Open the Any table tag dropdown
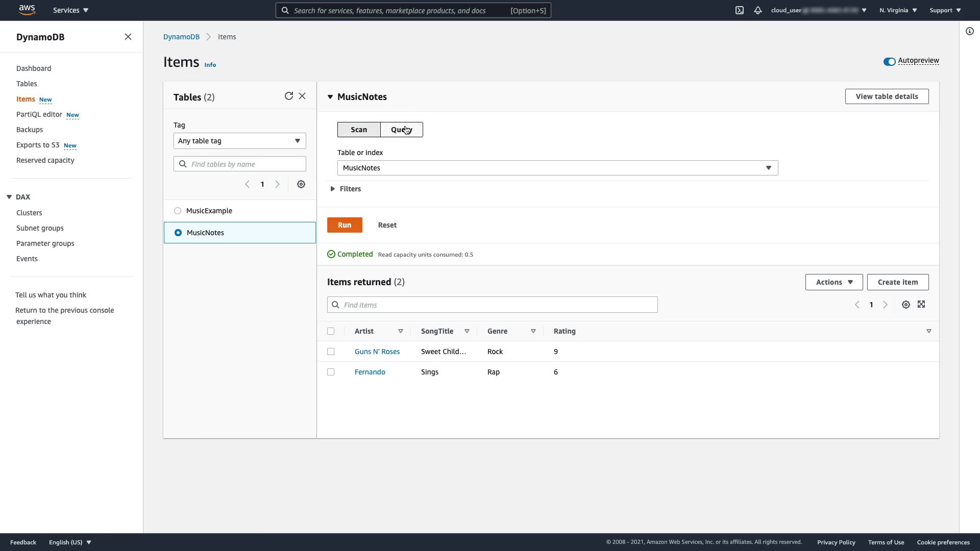The image size is (980, 551). point(239,141)
